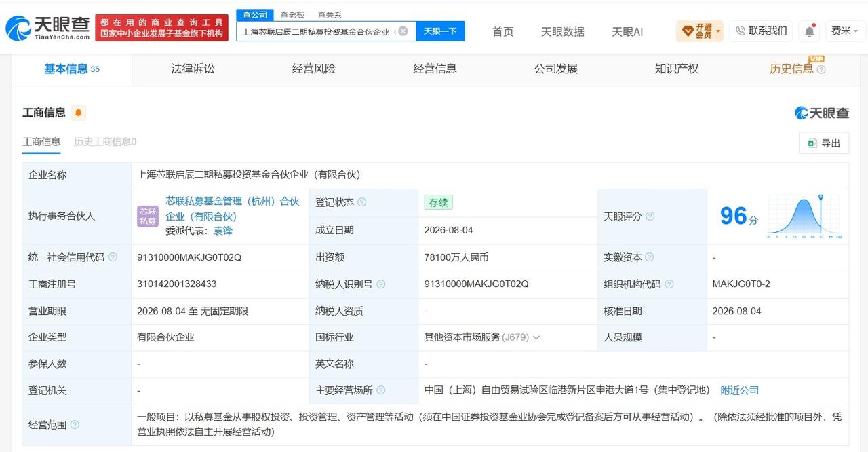Open the 知识产权 tab

click(677, 69)
